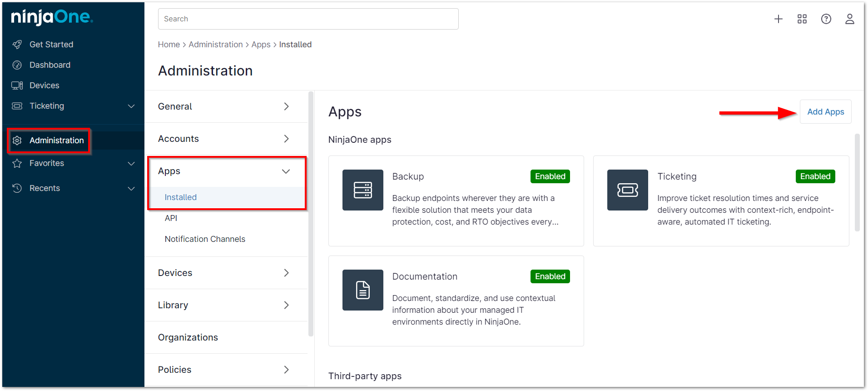
Task: Collapse the Apps settings section
Action: click(x=286, y=171)
